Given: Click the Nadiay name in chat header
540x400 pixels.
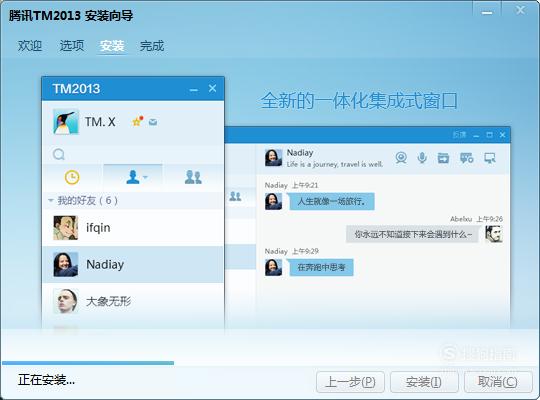Looking at the screenshot, I should click(x=300, y=153).
